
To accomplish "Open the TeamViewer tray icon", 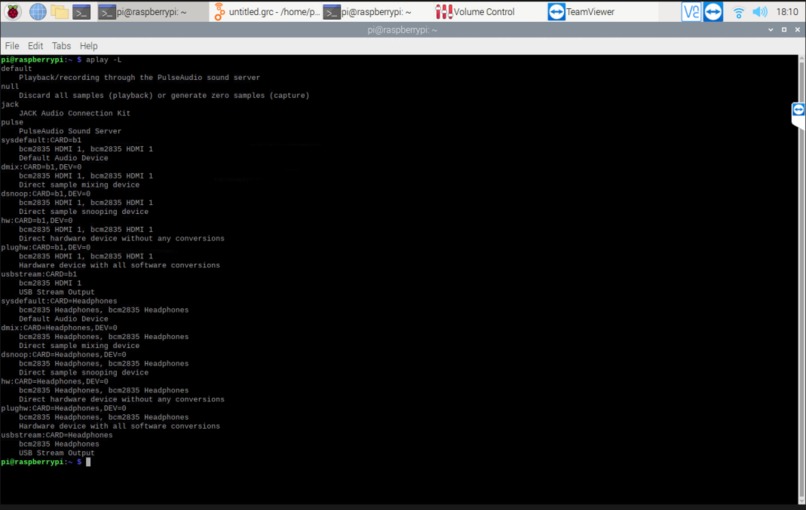I will pyautogui.click(x=713, y=11).
